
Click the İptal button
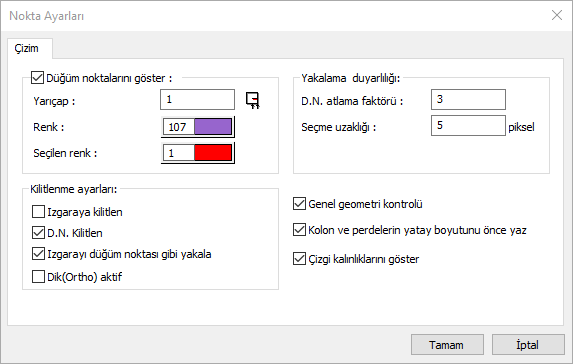(x=528, y=345)
